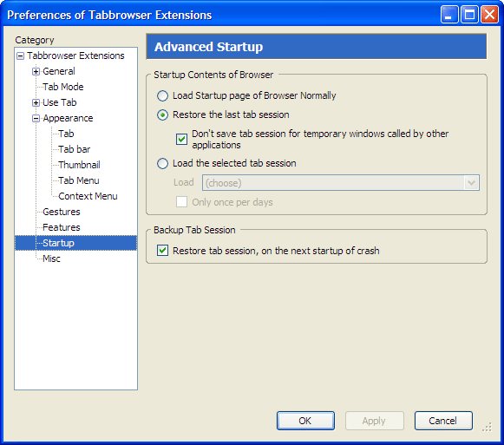Open the Tab bar settings item
This screenshot has height=445, width=504.
75,149
